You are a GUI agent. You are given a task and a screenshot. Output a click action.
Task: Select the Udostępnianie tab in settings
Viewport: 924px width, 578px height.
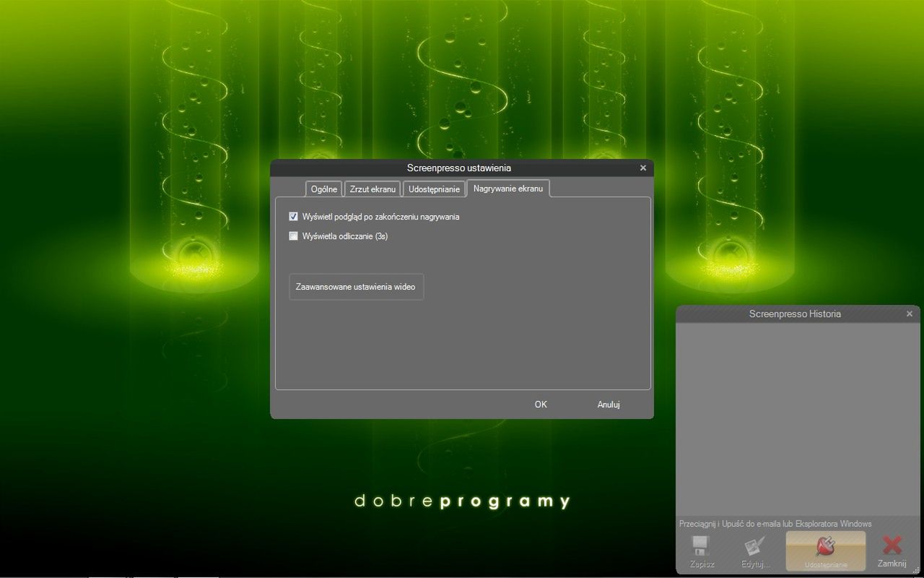[434, 189]
